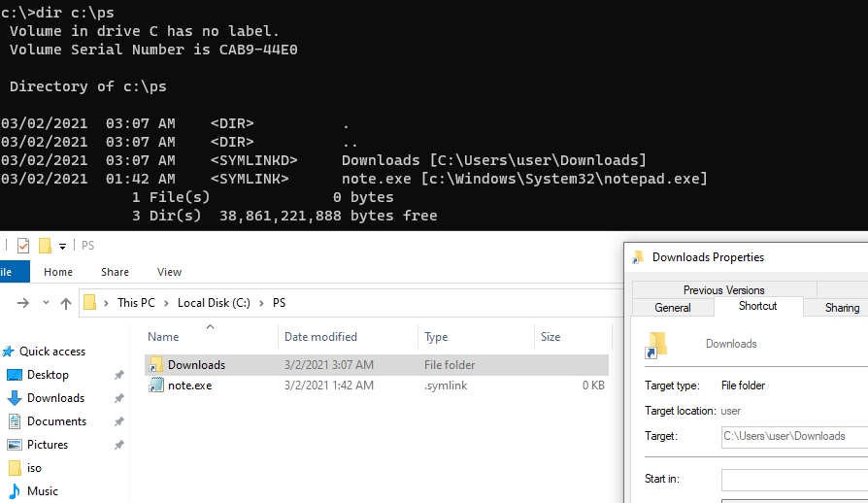868x503 pixels.
Task: Click the 3/2/2021 3:07 AM date cell
Action: click(x=329, y=365)
